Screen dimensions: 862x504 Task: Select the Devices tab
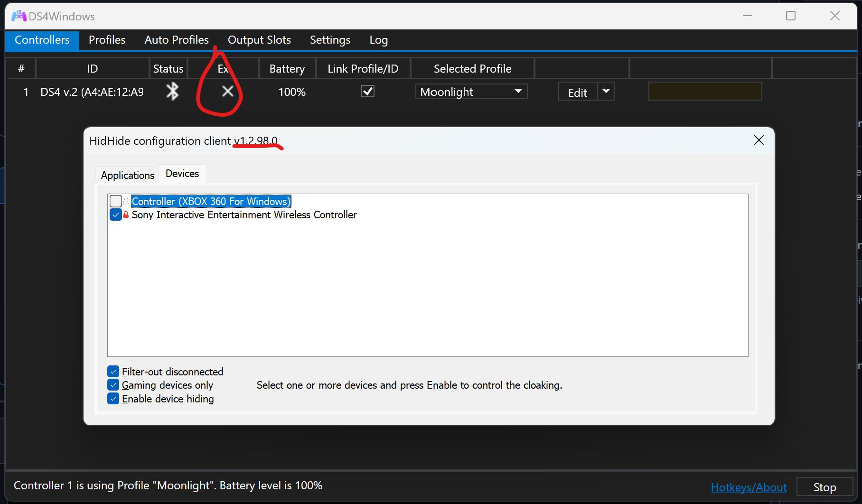182,174
